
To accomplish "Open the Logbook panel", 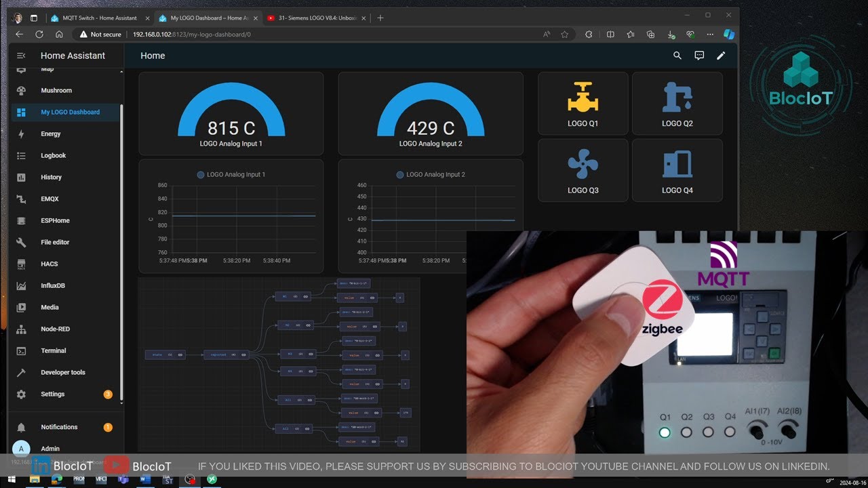I will point(66,155).
